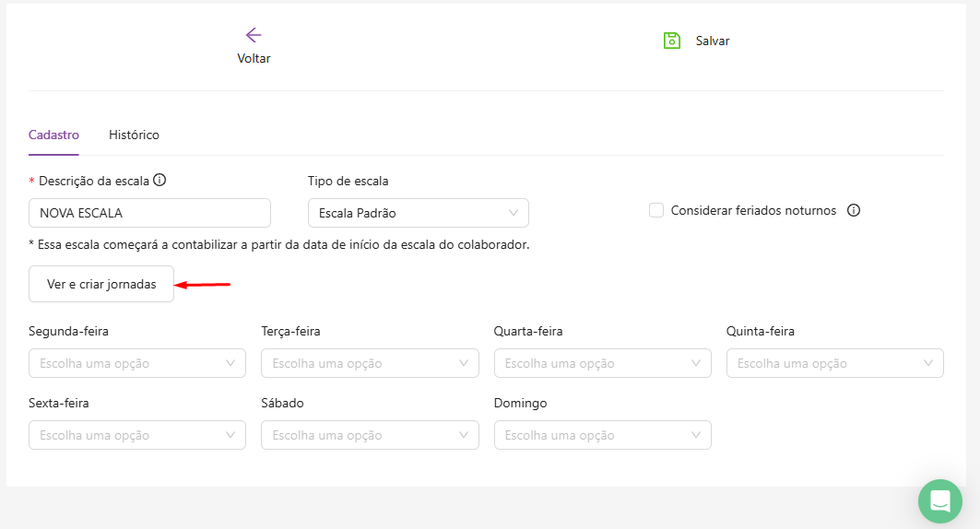Click the Descrição da escala text field
The image size is (980, 529).
[x=149, y=213]
